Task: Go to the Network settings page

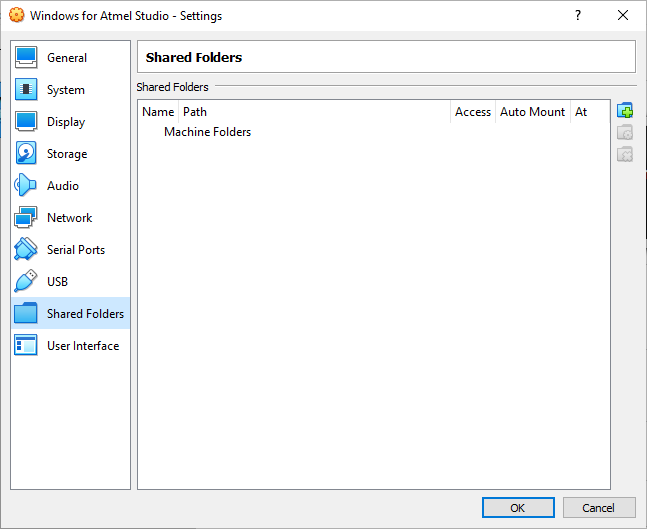Action: [x=71, y=217]
